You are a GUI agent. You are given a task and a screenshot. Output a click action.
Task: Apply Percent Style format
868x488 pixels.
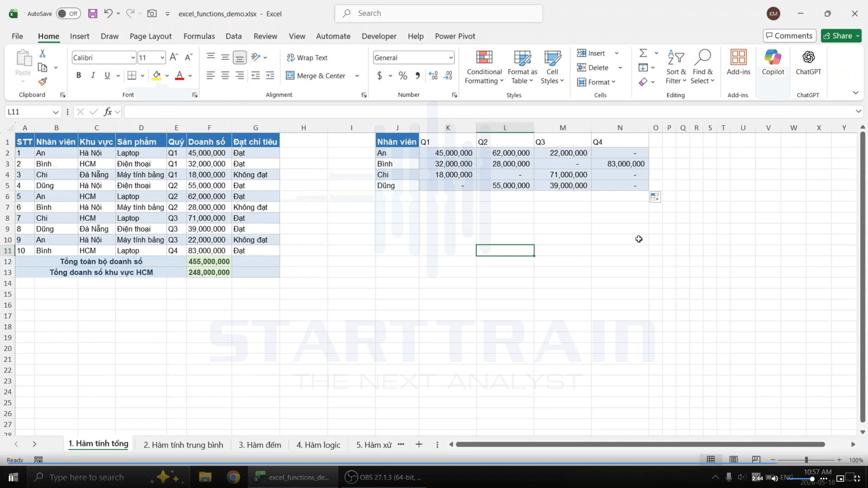pyautogui.click(x=403, y=76)
